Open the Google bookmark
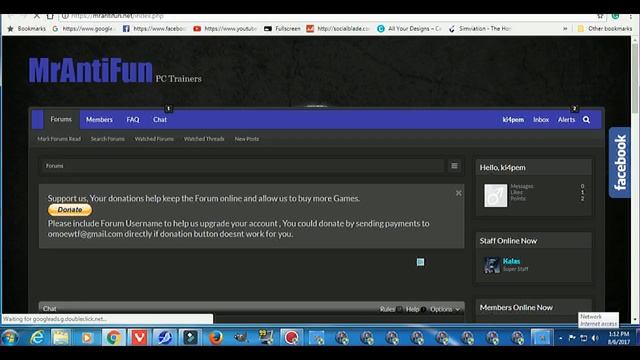 click(83, 29)
